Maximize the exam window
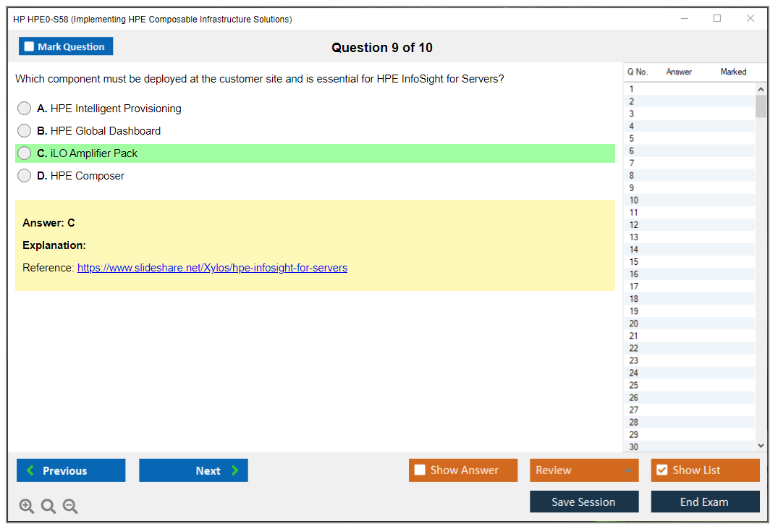This screenshot has height=532, width=778. tap(717, 19)
